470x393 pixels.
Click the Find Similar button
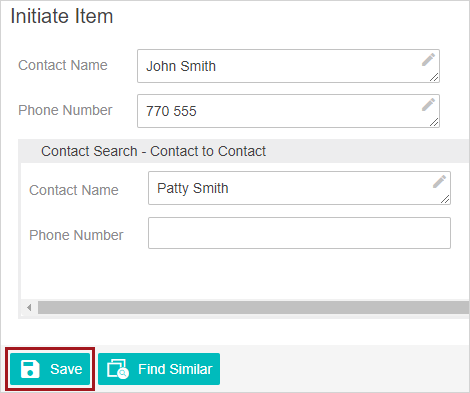coord(159,369)
